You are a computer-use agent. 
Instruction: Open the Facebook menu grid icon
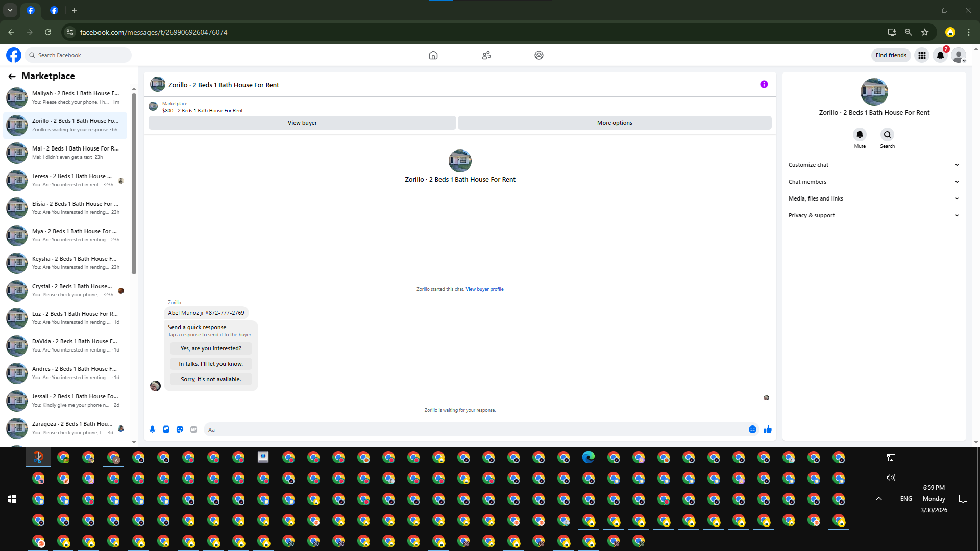coord(922,55)
